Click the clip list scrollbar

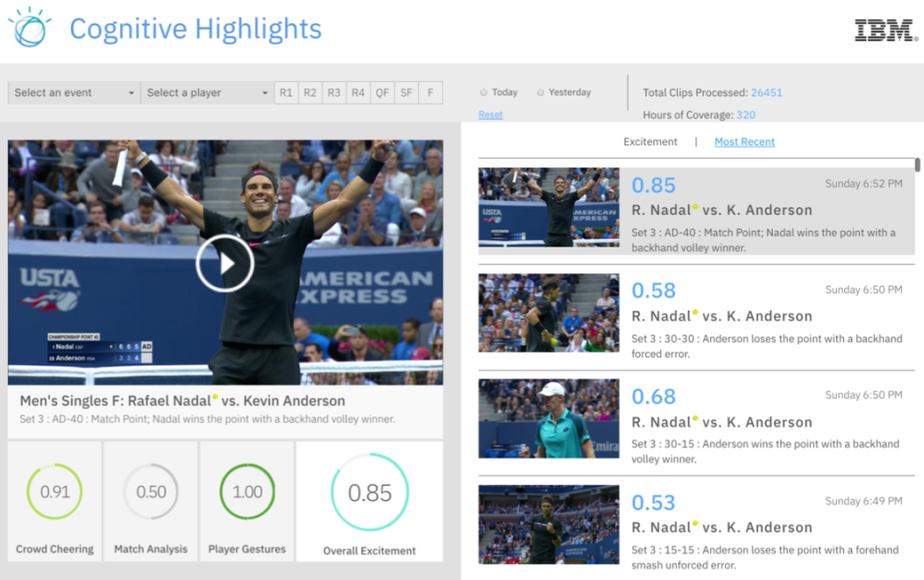917,165
